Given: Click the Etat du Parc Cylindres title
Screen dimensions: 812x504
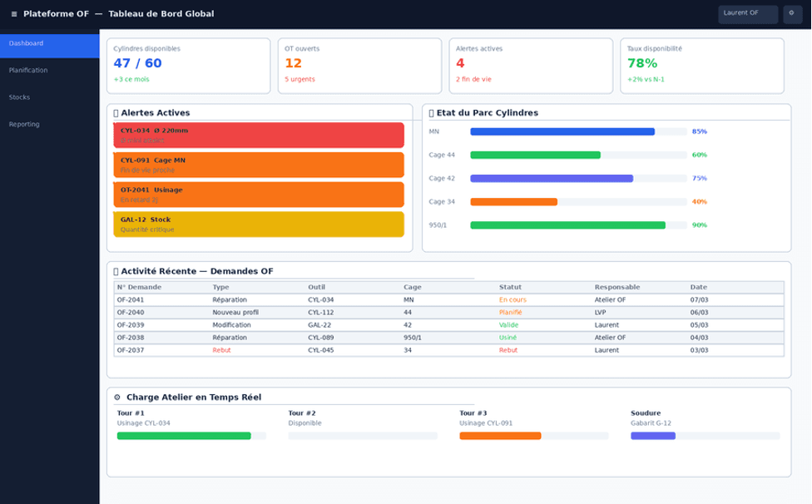Looking at the screenshot, I should (488, 113).
